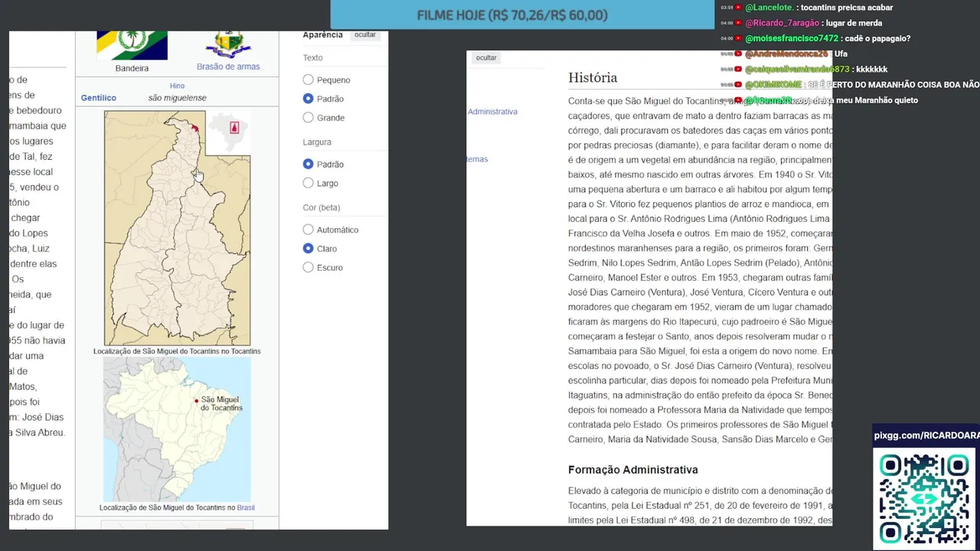
Task: Click YouTube icon beside @AndreMendonca26 message
Action: click(738, 54)
